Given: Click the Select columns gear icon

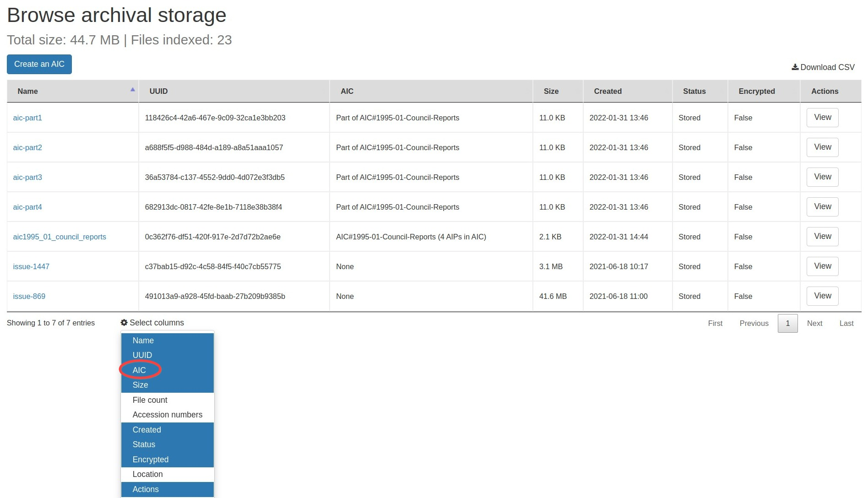Looking at the screenshot, I should point(124,323).
